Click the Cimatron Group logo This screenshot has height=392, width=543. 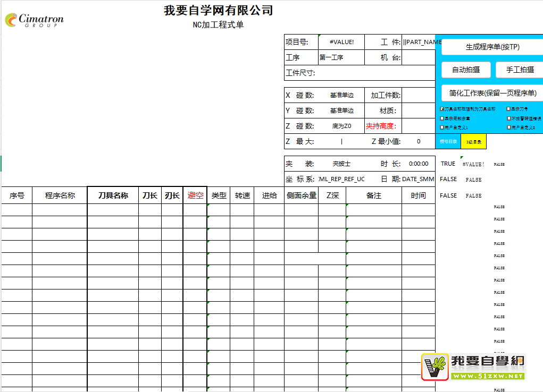[34, 20]
